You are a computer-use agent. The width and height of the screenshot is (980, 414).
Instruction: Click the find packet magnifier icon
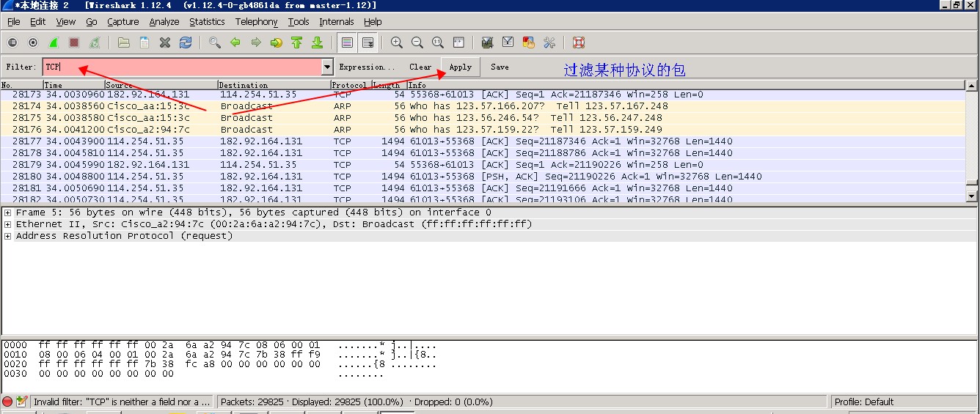click(x=215, y=42)
